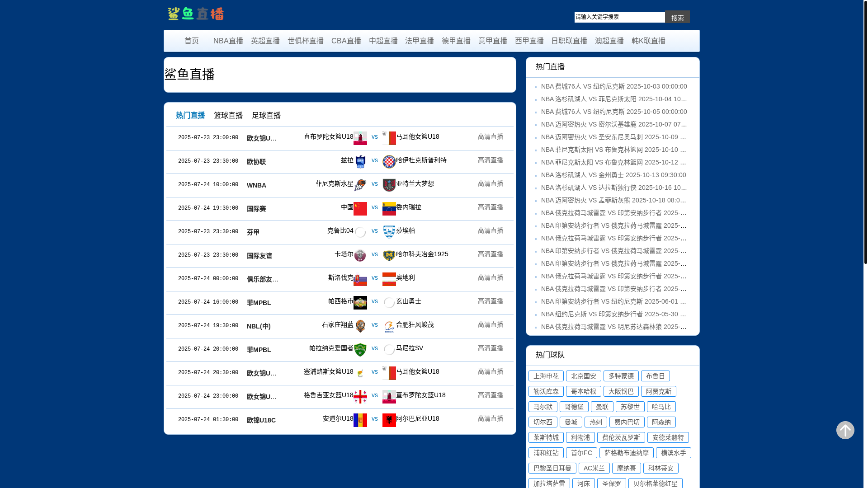Click the 帕拉纳克爱国者 team logo

pos(360,350)
